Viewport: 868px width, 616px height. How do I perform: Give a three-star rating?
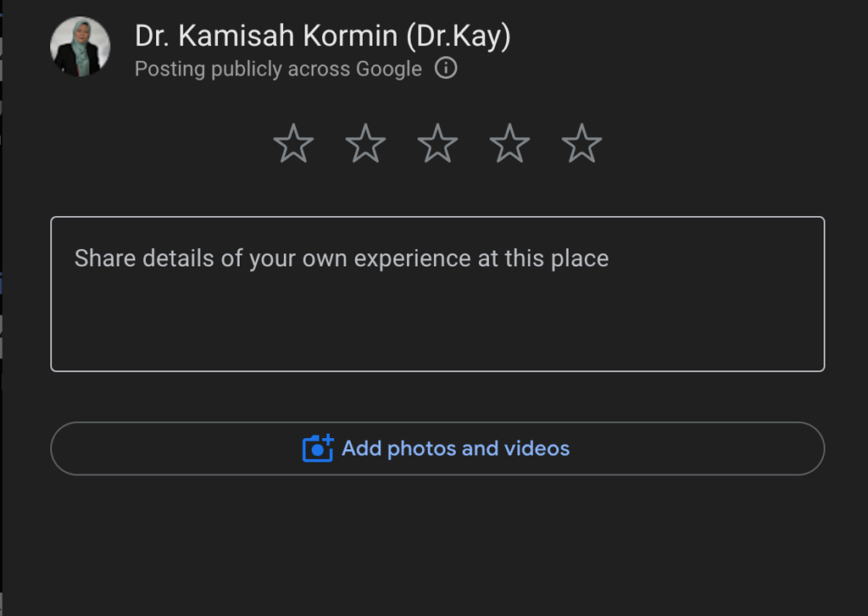[x=437, y=143]
